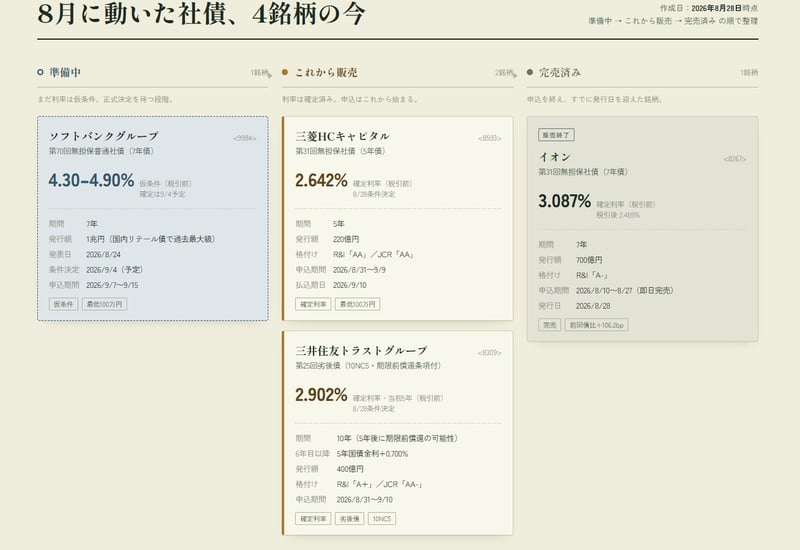
Task: Click the 劣後債 tag
Action: pos(349,519)
